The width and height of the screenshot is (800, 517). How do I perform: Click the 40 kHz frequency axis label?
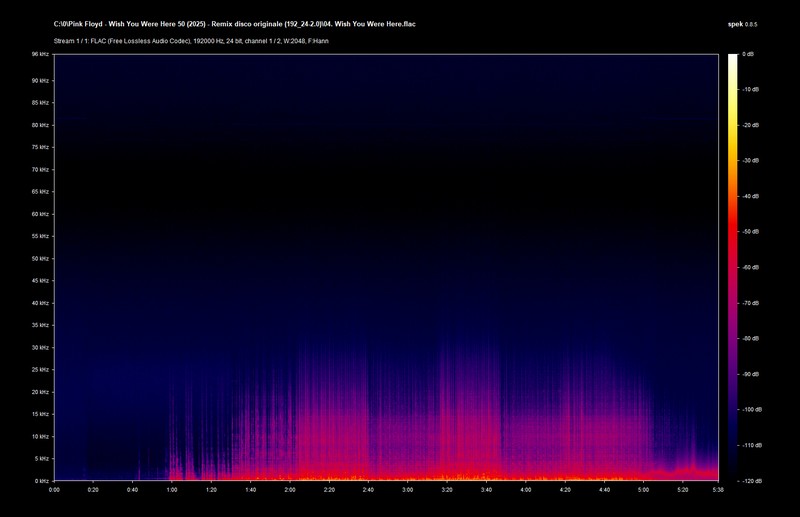40,303
